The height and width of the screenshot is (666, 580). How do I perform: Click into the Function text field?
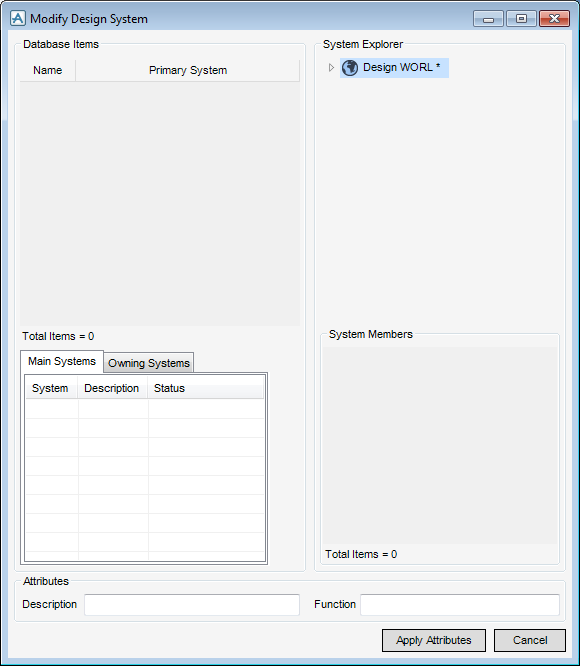(x=460, y=604)
